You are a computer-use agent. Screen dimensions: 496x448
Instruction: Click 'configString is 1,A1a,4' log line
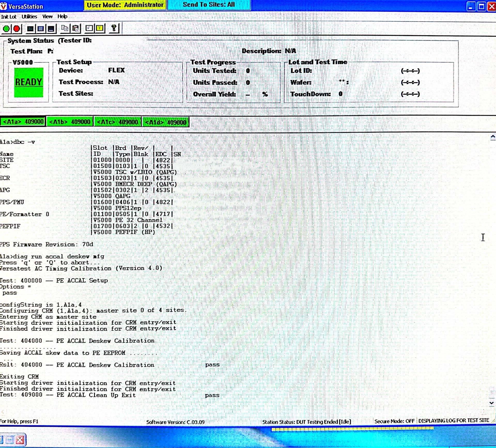(41, 305)
